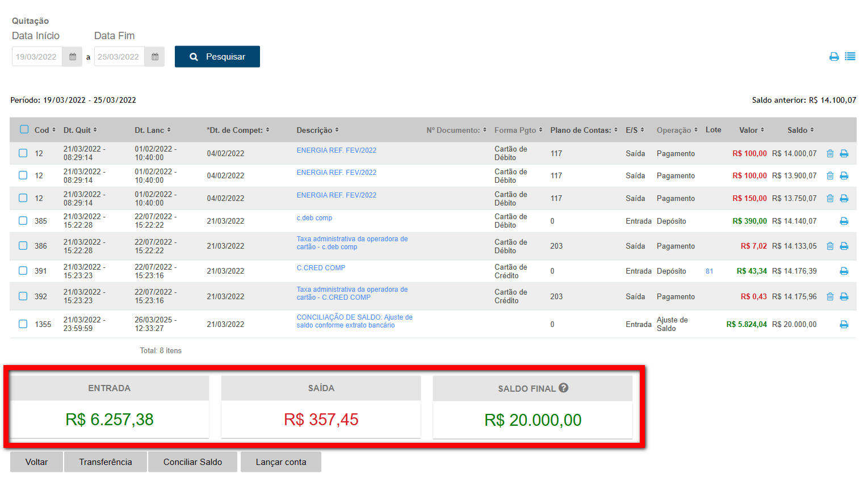Screen dimensions: 868x482
Task: Sort by Forma Pgto column header
Action: click(518, 130)
